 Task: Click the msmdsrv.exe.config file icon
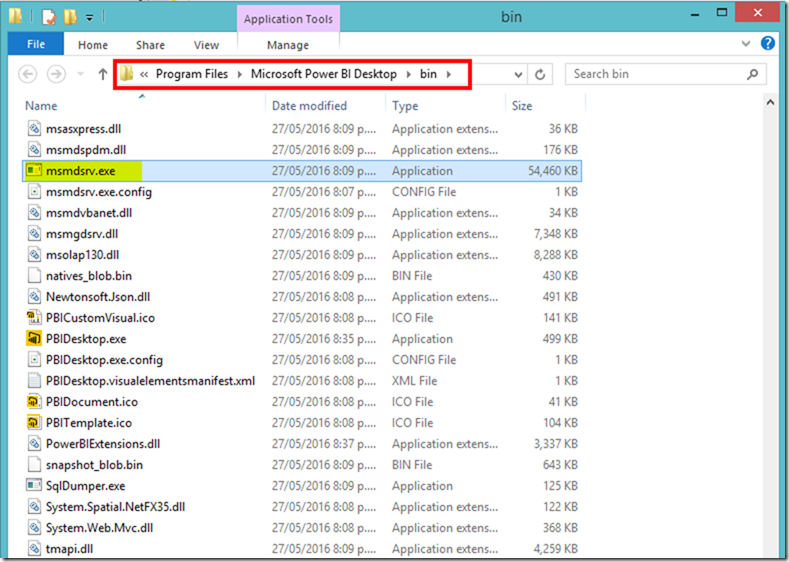tap(34, 192)
